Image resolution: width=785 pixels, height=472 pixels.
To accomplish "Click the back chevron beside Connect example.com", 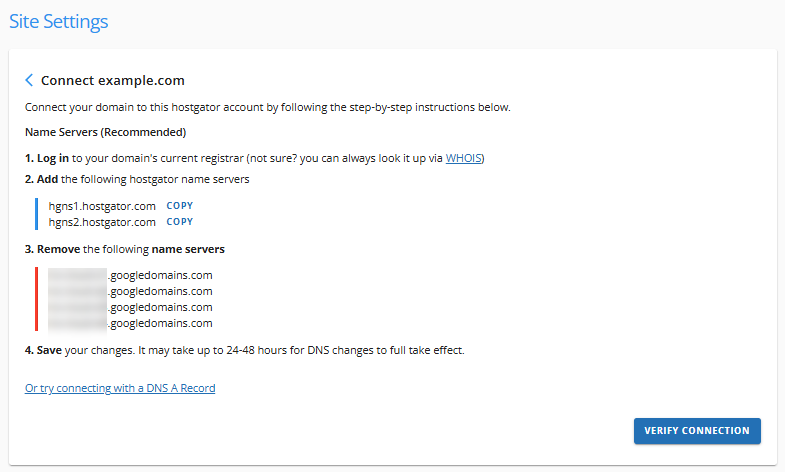I will (x=30, y=81).
